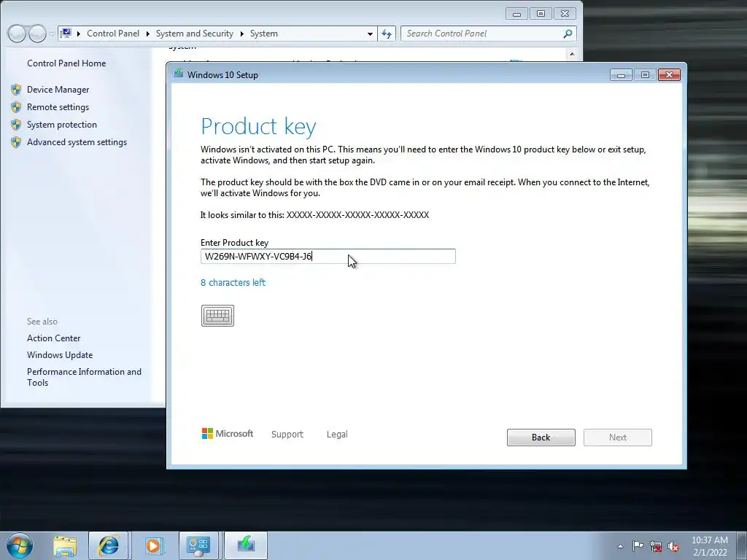Click the Product key input field
Screen dimensions: 747x560
click(328, 256)
